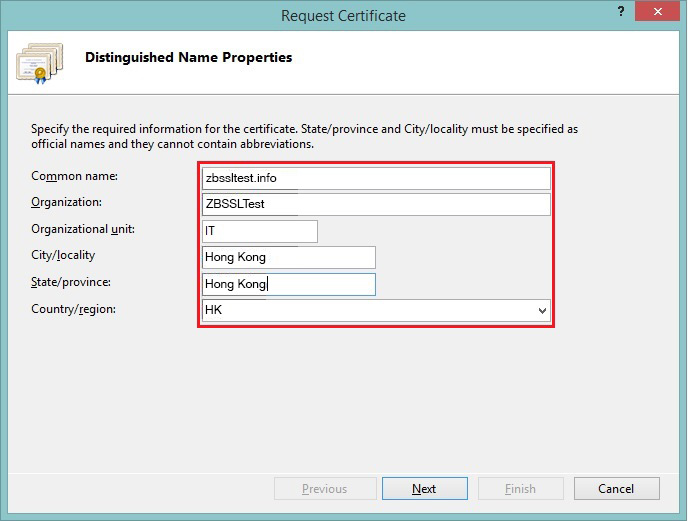This screenshot has height=521, width=688.
Task: Click into the State/province input box
Action: pos(288,284)
